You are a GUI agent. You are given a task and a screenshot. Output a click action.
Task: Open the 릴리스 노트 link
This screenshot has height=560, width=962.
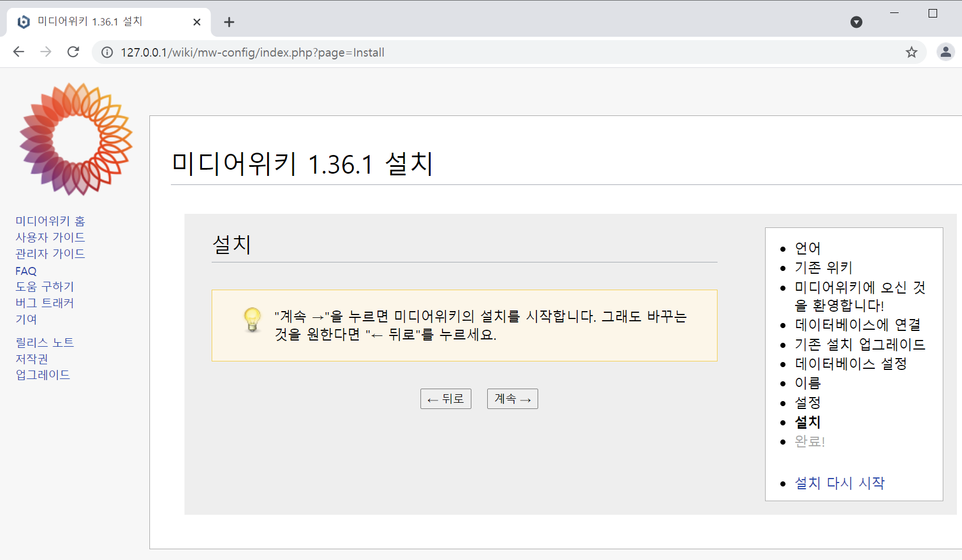pos(45,342)
